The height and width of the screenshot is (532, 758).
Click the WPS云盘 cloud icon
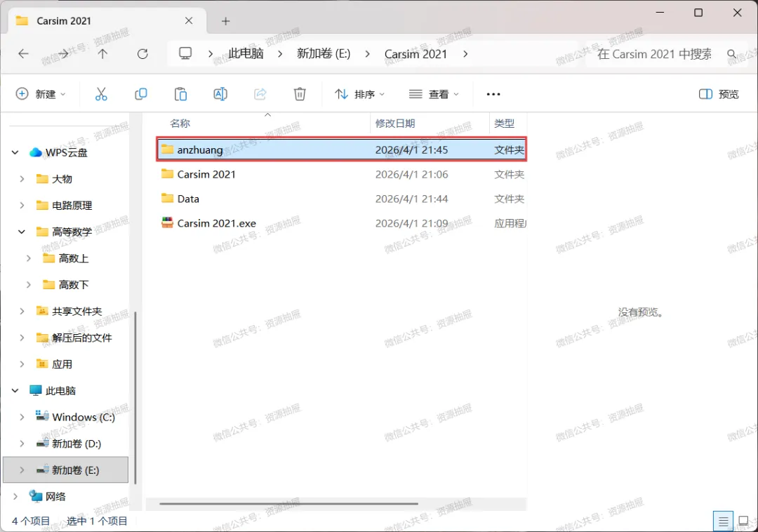tap(35, 152)
